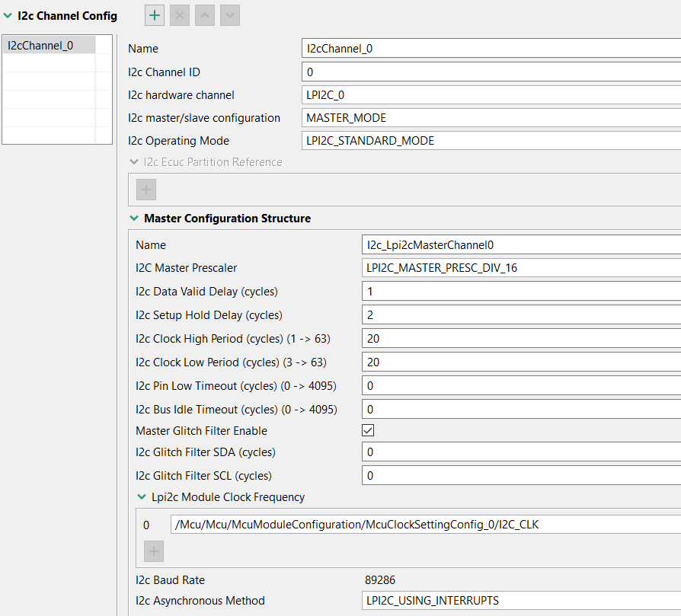Screen dimensions: 681x616
Task: Add an I2c Ecuc Partition Reference
Action: [x=145, y=190]
